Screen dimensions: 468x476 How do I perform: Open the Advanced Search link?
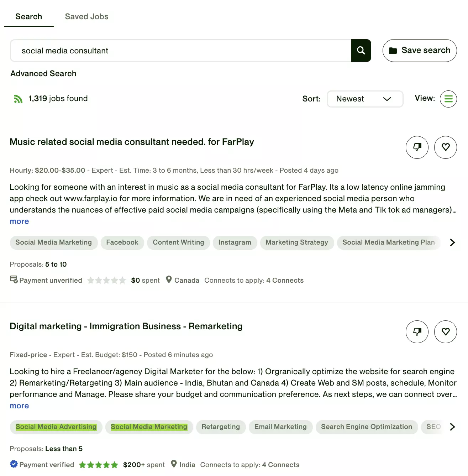[x=43, y=74]
